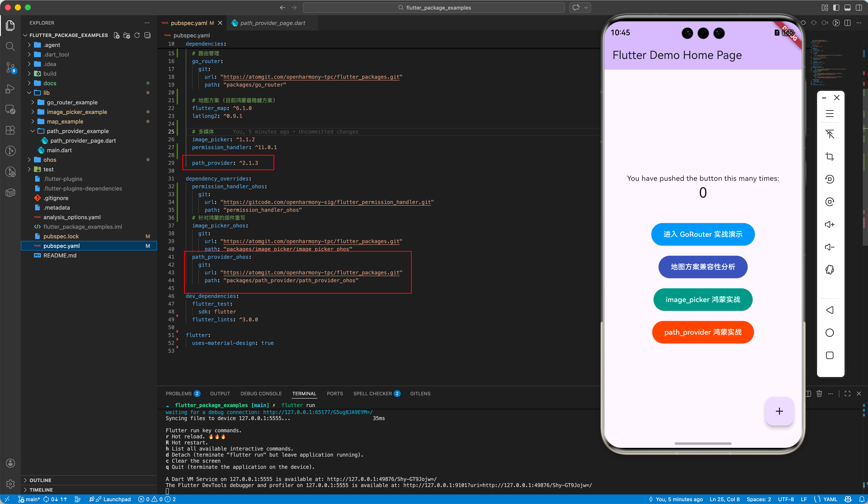Toggle the primary side bar layout button

pos(836,8)
